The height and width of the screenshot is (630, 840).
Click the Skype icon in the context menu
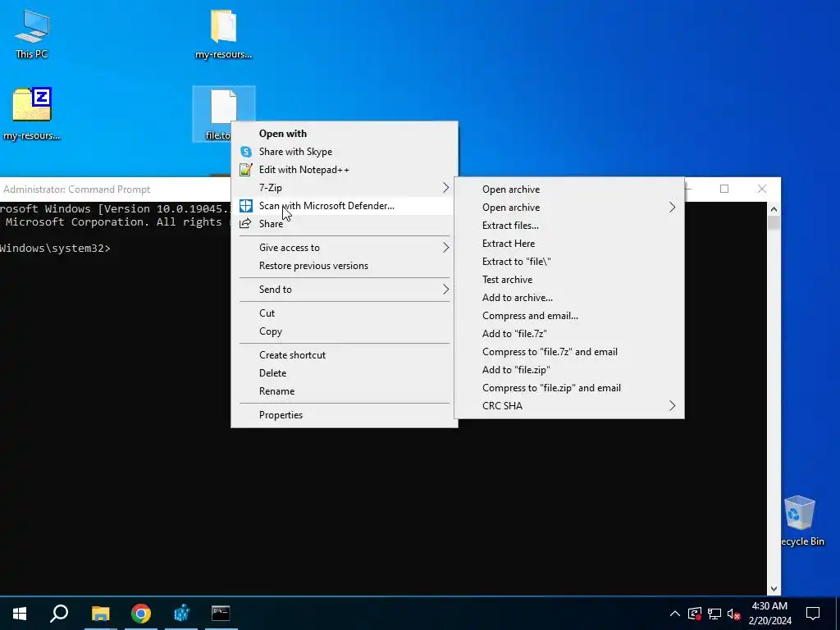tap(246, 152)
